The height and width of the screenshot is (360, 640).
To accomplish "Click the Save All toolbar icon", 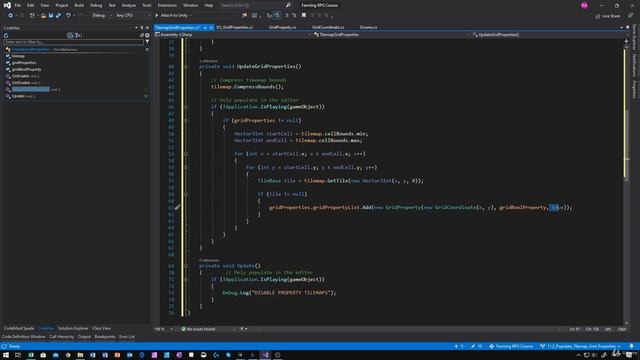I will coord(58,16).
